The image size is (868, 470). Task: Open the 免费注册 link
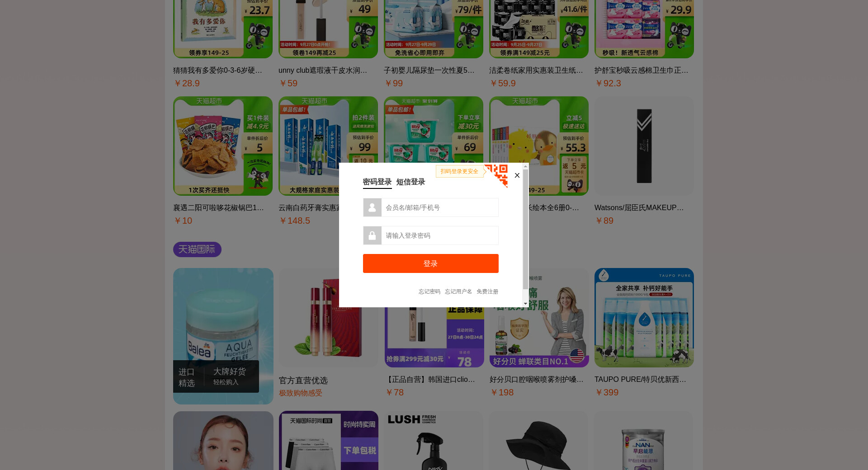[x=487, y=291]
